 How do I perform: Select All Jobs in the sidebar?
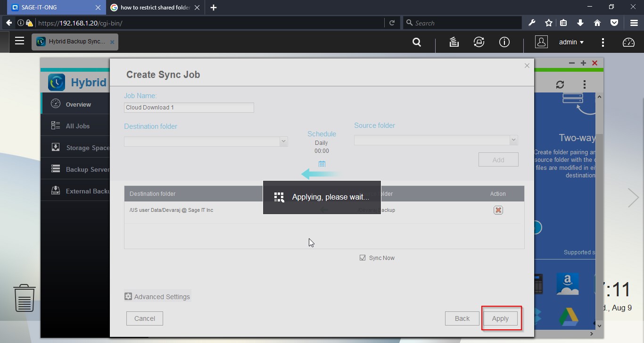point(77,126)
